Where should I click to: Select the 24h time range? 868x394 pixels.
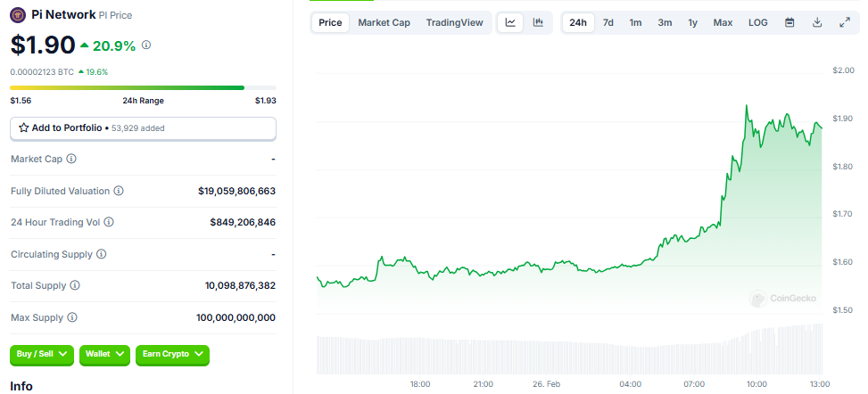point(578,22)
